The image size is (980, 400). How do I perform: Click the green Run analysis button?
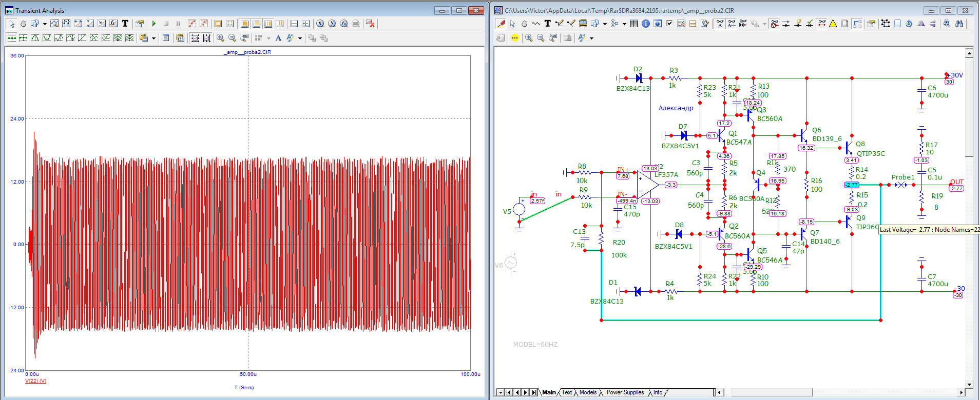pyautogui.click(x=154, y=24)
